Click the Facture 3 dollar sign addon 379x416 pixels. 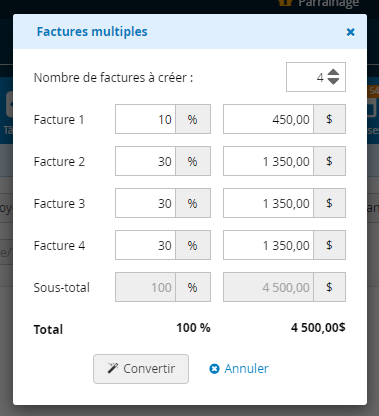point(329,203)
